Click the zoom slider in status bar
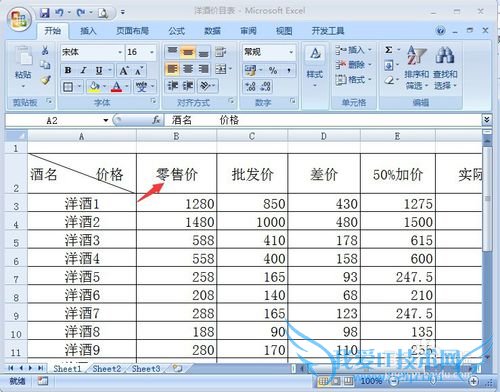The image size is (500, 392). [433, 381]
